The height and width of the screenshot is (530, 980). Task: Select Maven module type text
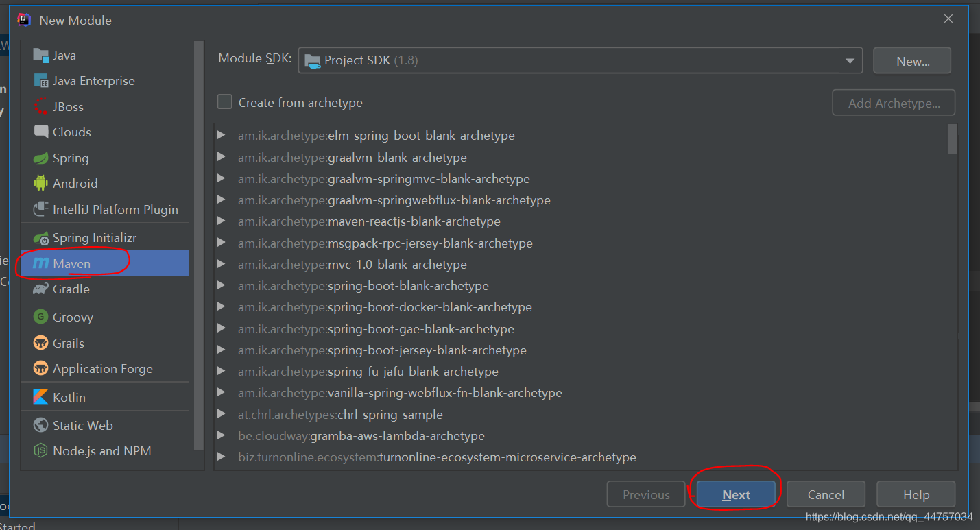(71, 263)
